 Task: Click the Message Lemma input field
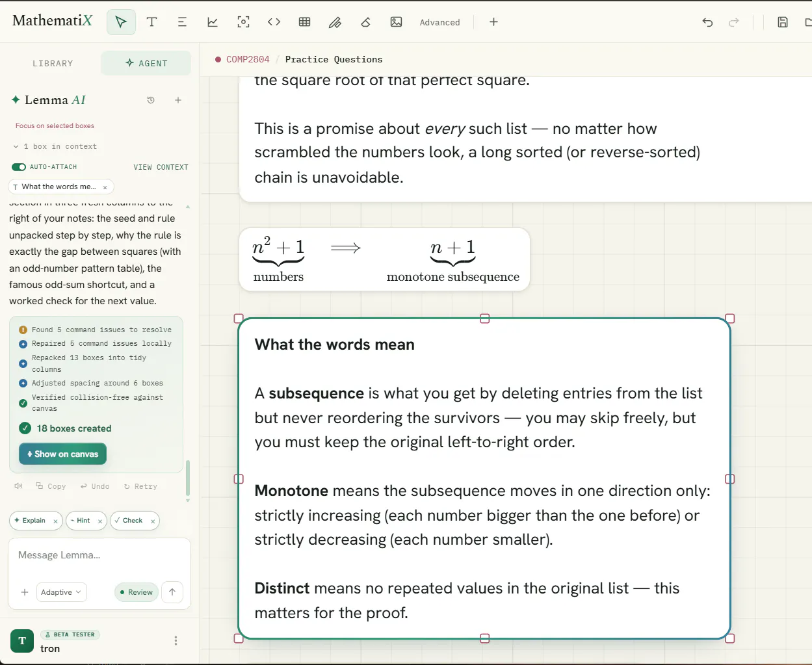click(x=99, y=556)
